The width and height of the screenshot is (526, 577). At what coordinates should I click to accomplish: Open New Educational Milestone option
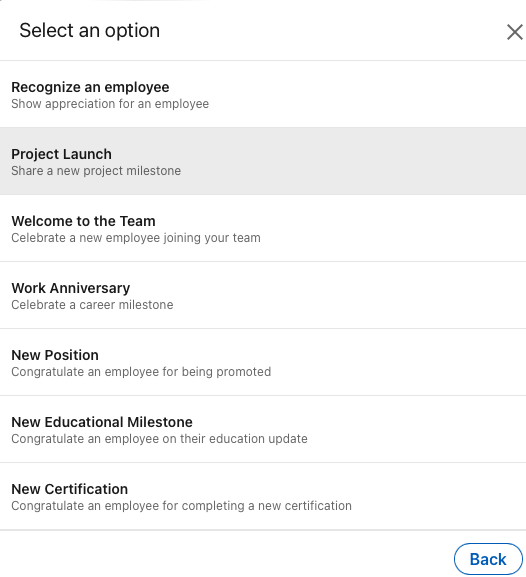pos(263,429)
